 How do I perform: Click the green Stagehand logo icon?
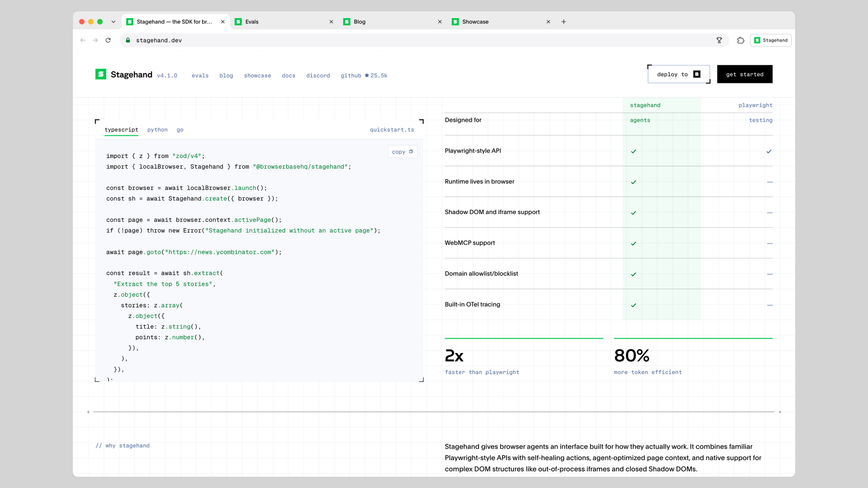click(100, 74)
